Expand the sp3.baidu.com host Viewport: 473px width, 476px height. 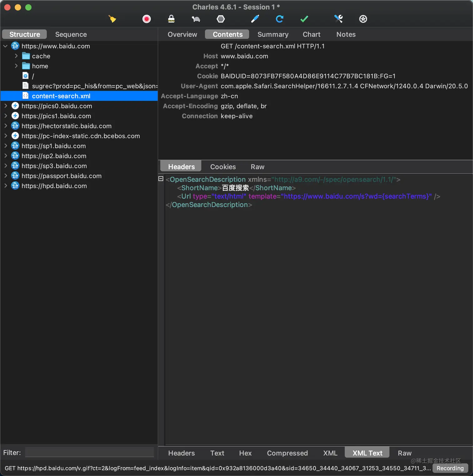(5, 166)
